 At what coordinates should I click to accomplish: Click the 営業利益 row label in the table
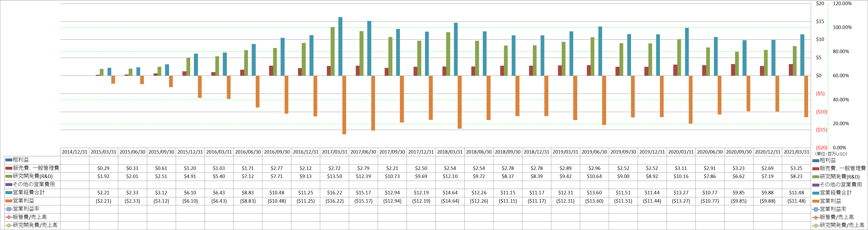[x=23, y=201]
